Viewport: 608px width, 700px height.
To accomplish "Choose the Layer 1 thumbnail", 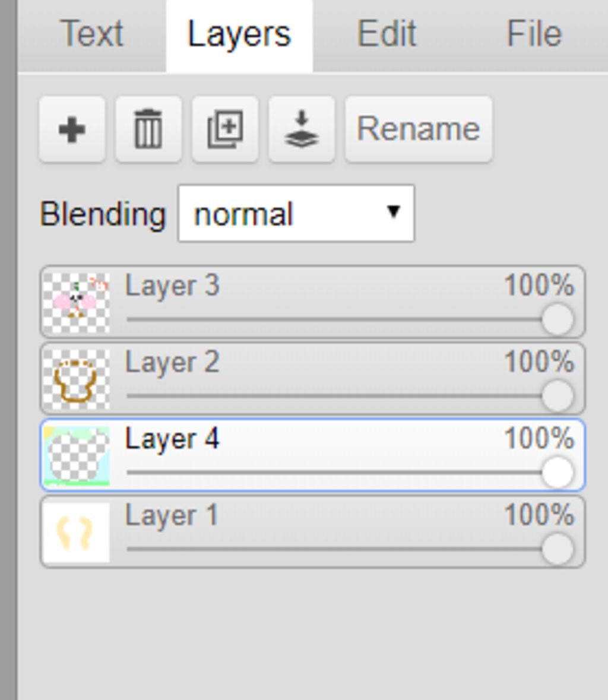I will (77, 533).
